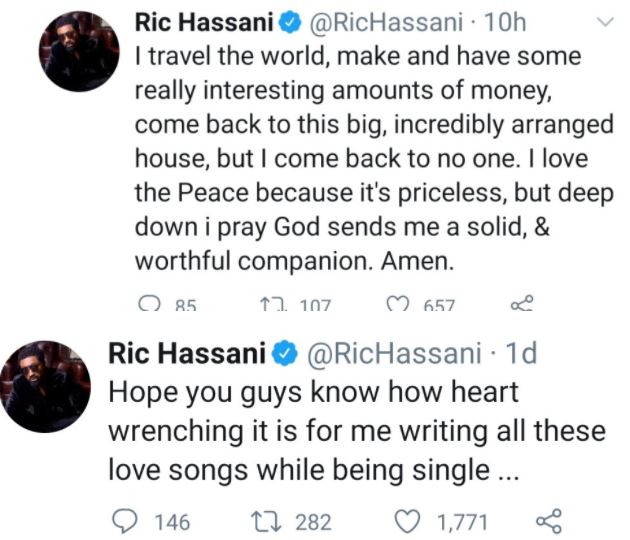The width and height of the screenshot is (630, 540).
Task: Share the 'love songs' tweet
Action: 549,520
